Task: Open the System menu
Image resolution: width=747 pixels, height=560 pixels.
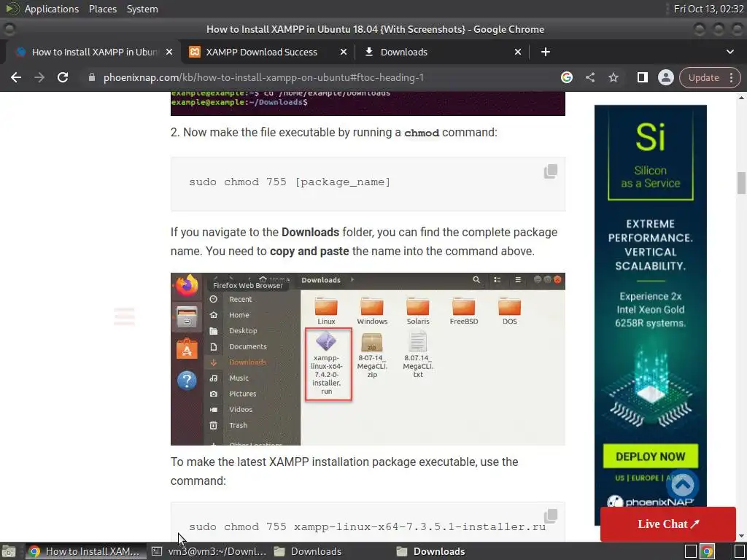Action: point(142,9)
